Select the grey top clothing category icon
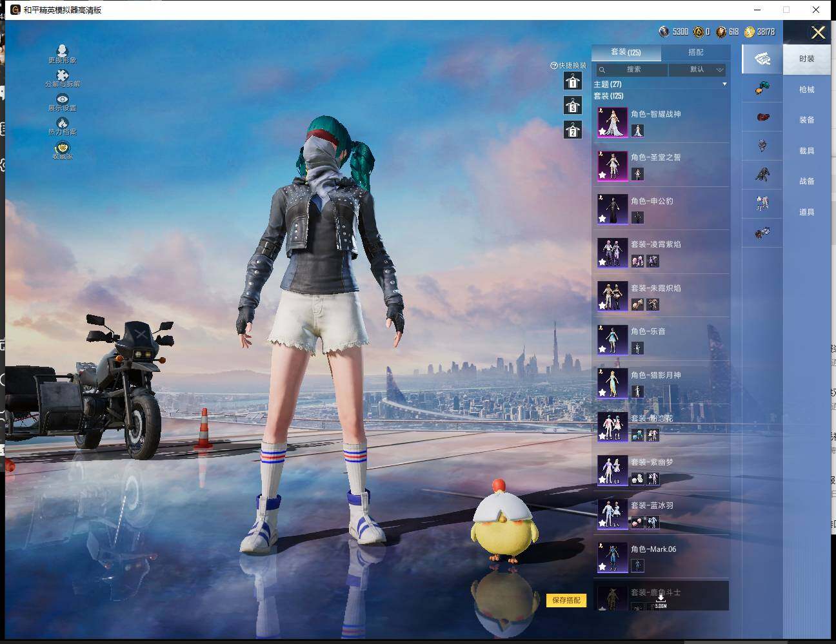The image size is (836, 644). click(762, 146)
